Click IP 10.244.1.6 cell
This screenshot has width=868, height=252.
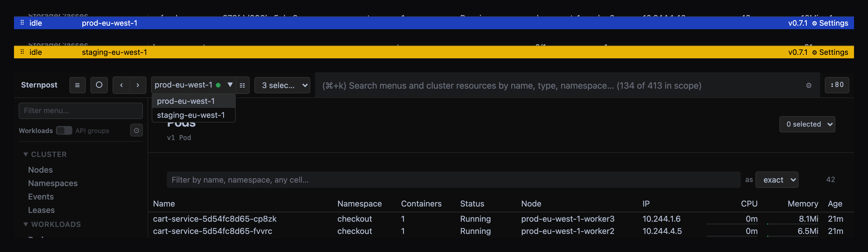(x=661, y=219)
